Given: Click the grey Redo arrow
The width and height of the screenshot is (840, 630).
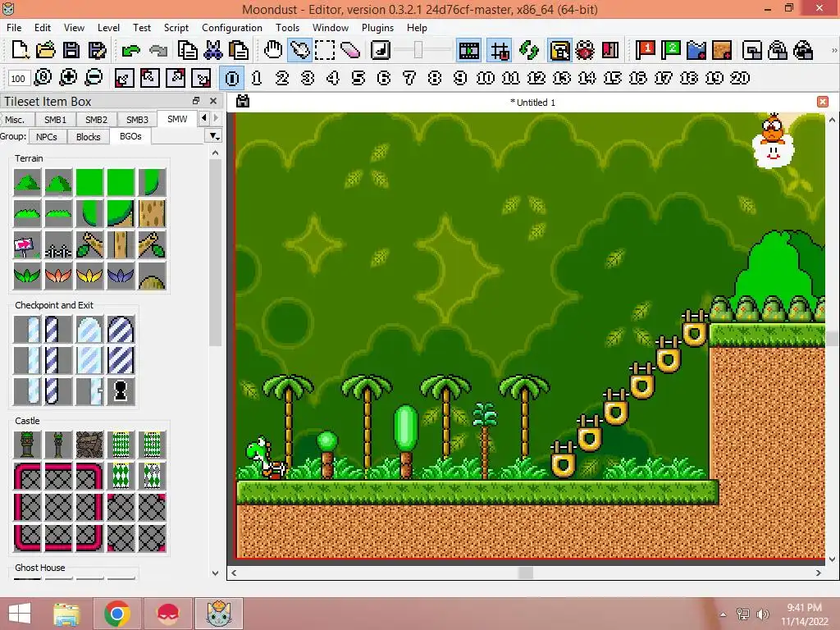Looking at the screenshot, I should pos(157,50).
